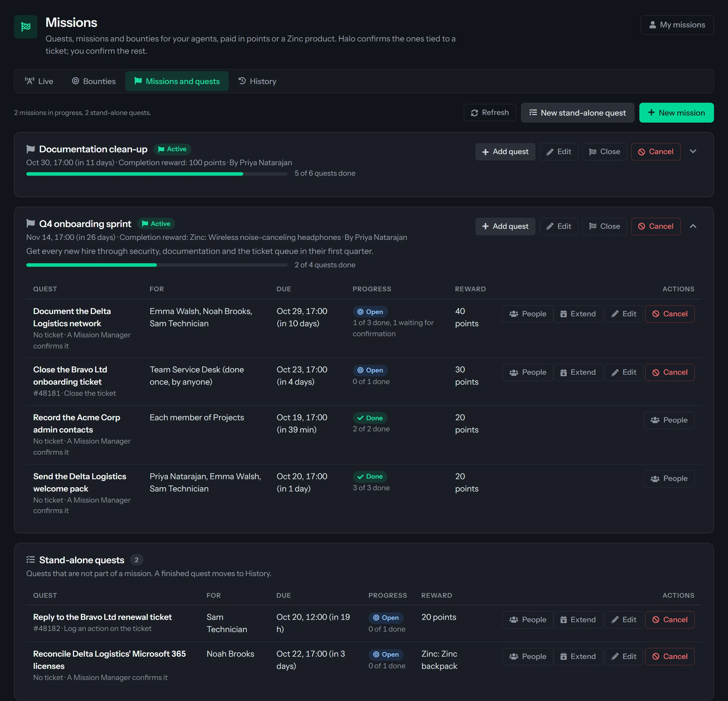
Task: Go to the History tab
Action: (258, 81)
